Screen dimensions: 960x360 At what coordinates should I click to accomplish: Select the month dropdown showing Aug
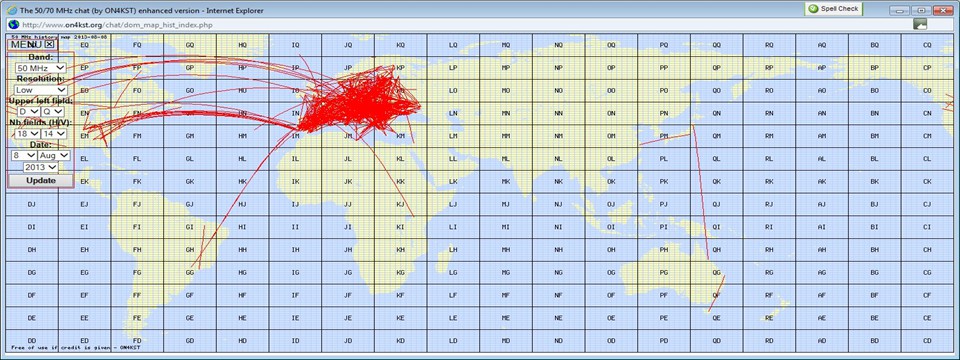[x=54, y=156]
